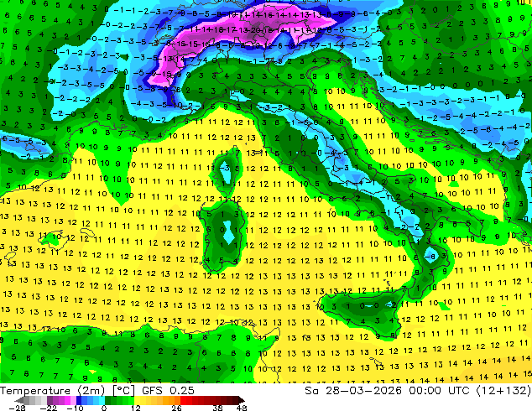Pick the bright magenta band in the legend

(x=67, y=400)
